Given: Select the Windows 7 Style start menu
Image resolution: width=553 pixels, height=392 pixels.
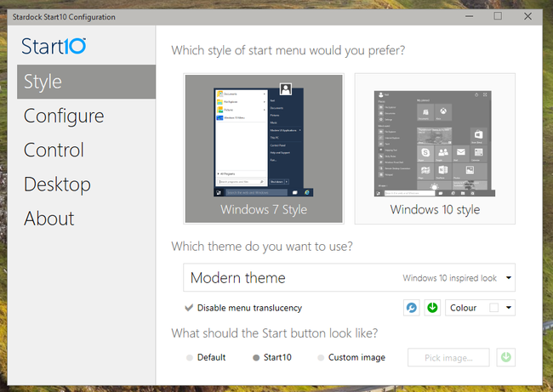Looking at the screenshot, I should (264, 149).
